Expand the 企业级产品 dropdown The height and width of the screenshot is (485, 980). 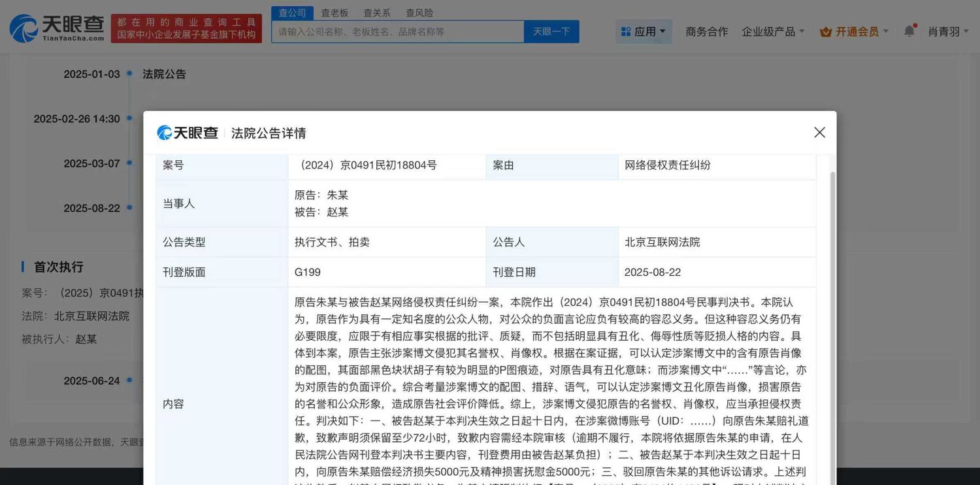click(x=773, y=31)
